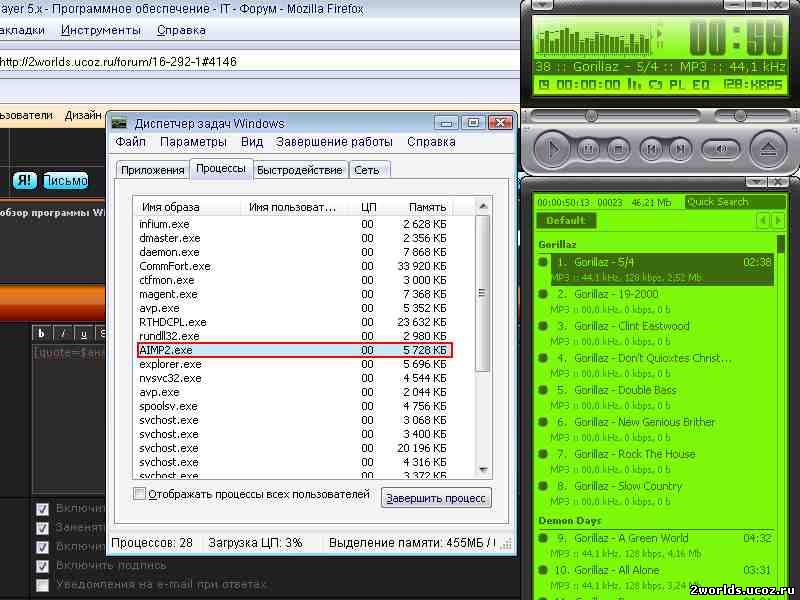Open the 'Дизайн' link on the forum page
Screen dimensions: 800x600
pyautogui.click(x=83, y=115)
